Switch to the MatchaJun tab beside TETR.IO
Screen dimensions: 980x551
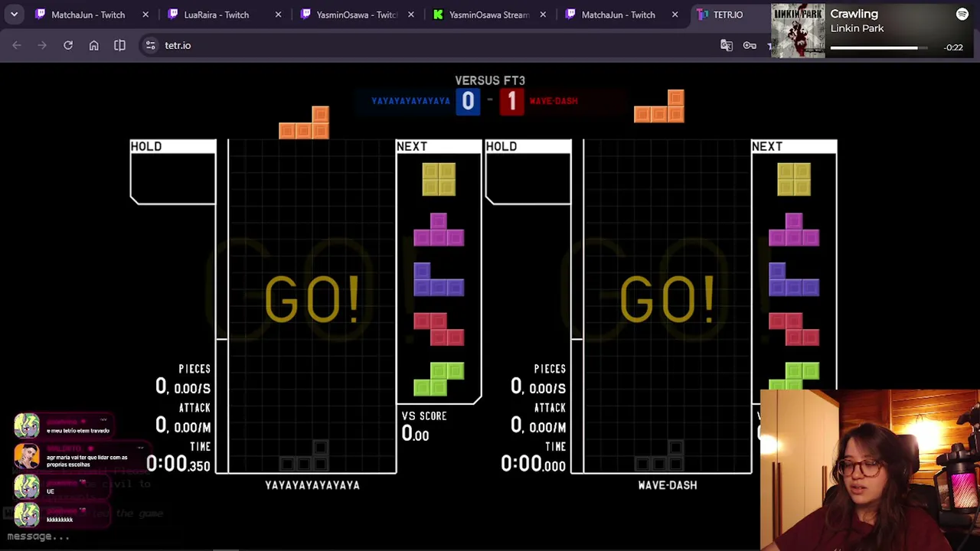click(618, 15)
